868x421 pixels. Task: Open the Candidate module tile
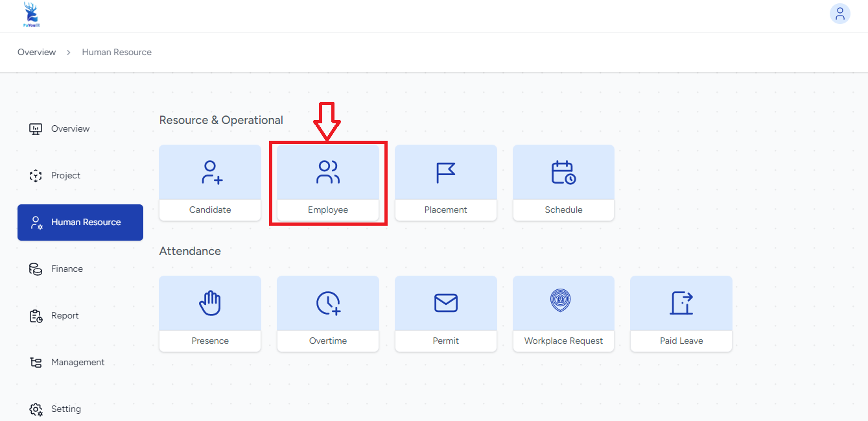coord(210,183)
